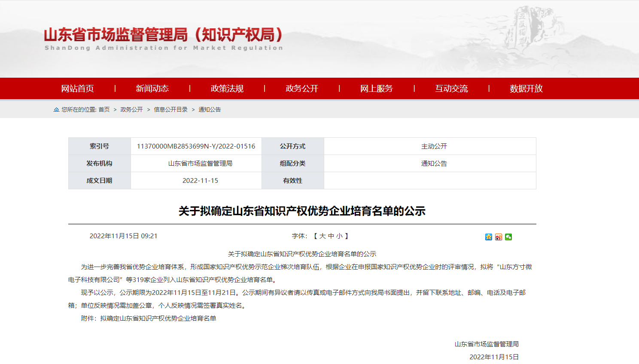639x364 pixels.
Task: Open the 政务公开 menu in navigation bar
Action: (302, 88)
